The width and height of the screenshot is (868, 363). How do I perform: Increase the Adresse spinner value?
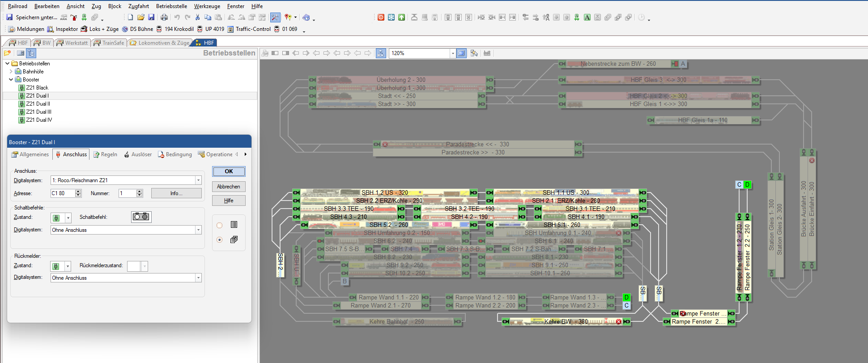point(78,192)
